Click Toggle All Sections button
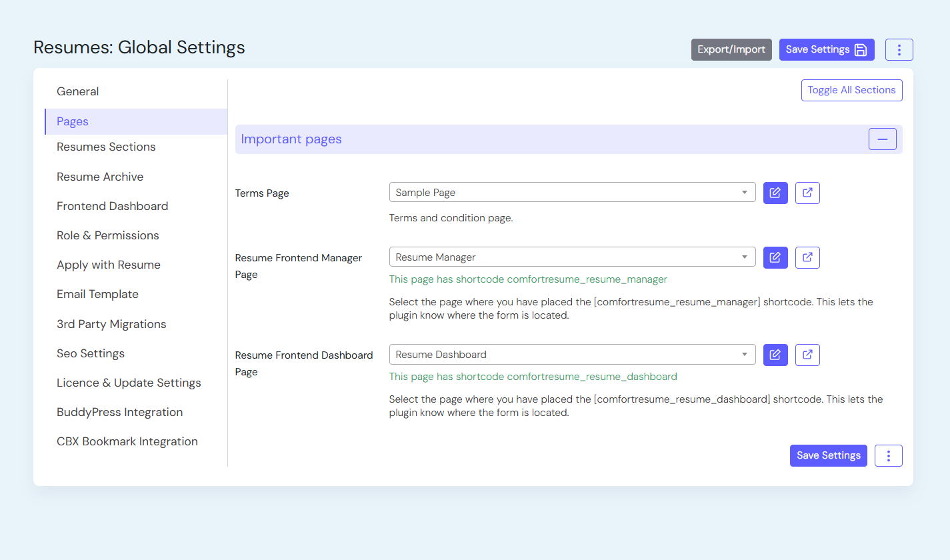The height and width of the screenshot is (560, 950). pyautogui.click(x=851, y=90)
